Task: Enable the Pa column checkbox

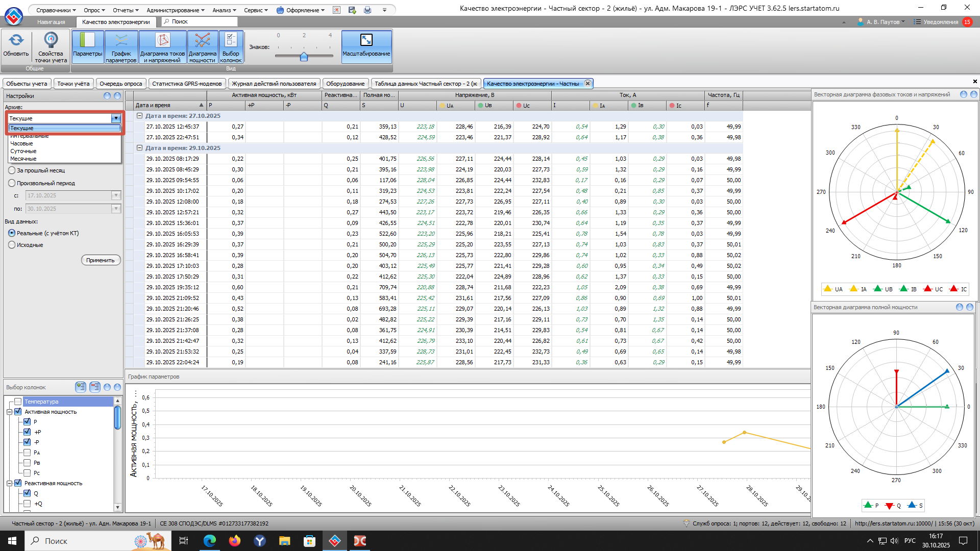Action: 27,453
